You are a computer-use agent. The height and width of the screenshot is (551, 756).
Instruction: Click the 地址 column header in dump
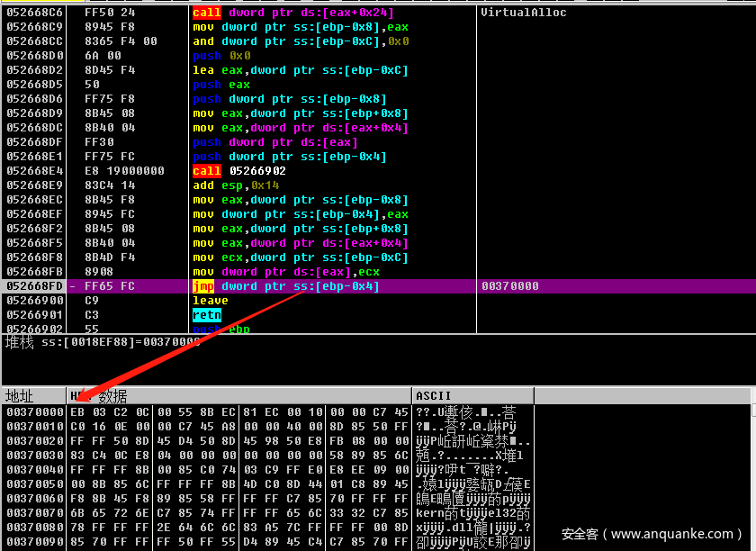20,396
